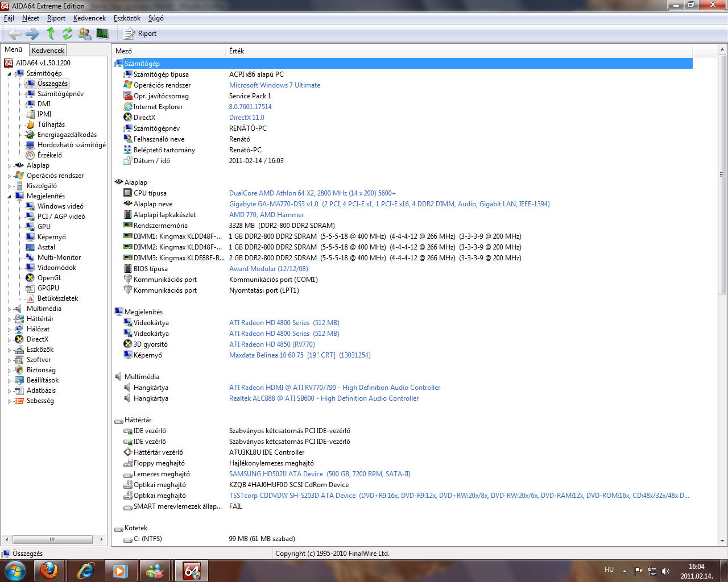Select Hordozható számítógép tree item

(x=72, y=145)
